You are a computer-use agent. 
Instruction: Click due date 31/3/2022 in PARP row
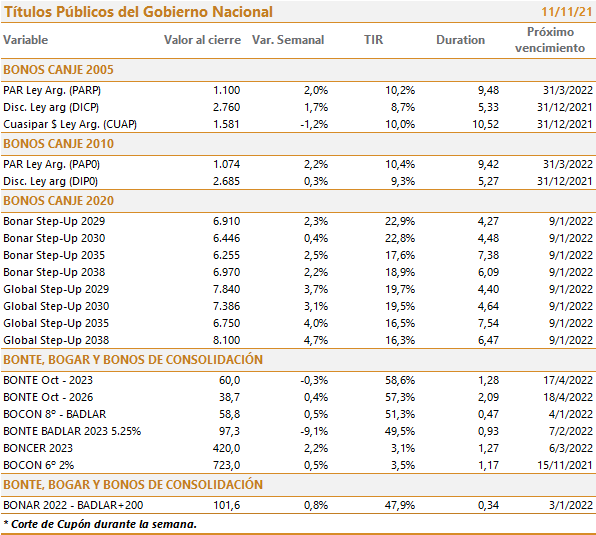[x=568, y=90]
